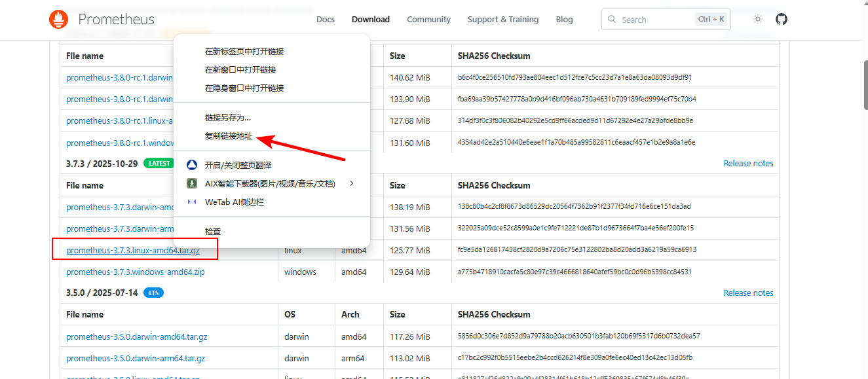Image resolution: width=868 pixels, height=379 pixels.
Task: Click the 129.64 MiB size cell
Action: tap(410, 272)
